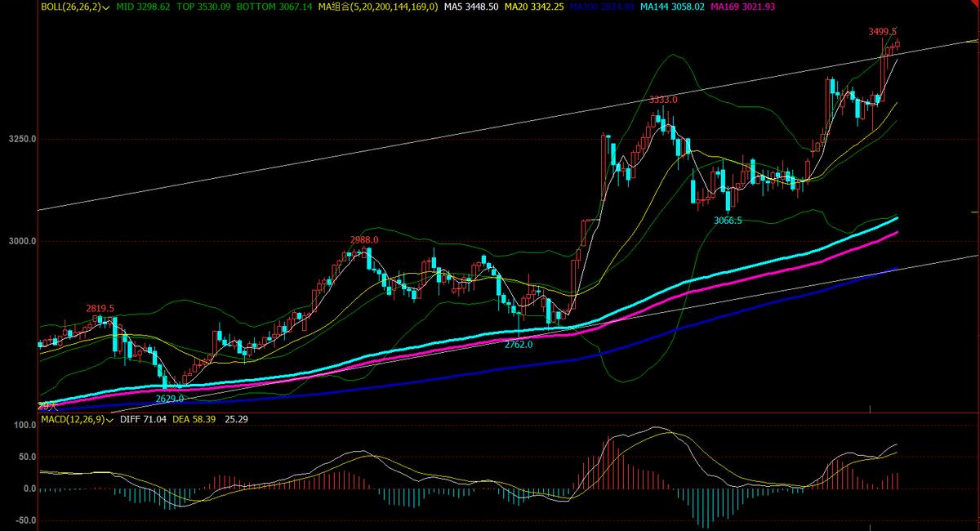Image resolution: width=980 pixels, height=531 pixels.
Task: Click the 3066.5 low price label
Action: point(728,221)
